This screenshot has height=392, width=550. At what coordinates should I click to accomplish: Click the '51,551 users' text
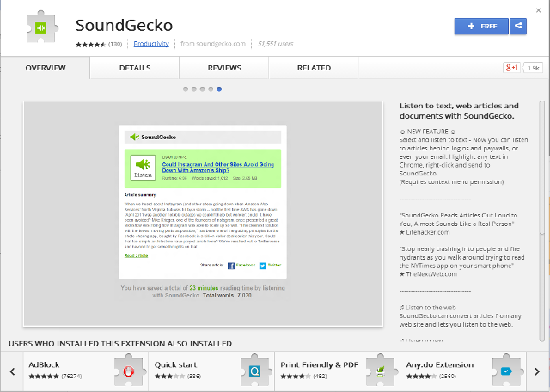pos(275,44)
